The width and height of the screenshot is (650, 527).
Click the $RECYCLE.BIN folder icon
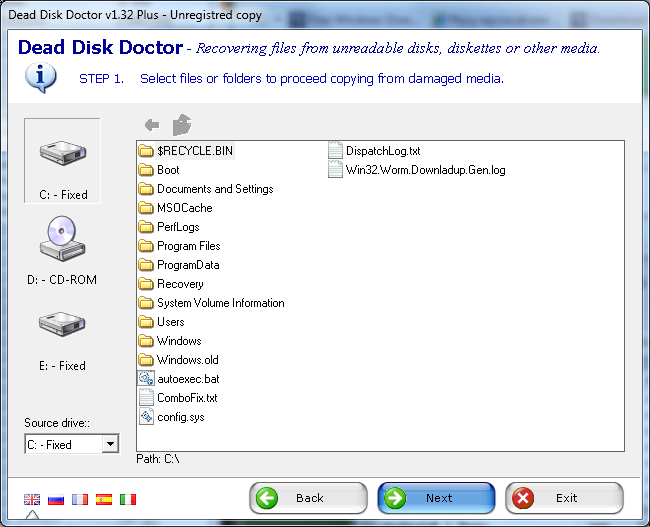pyautogui.click(x=146, y=151)
